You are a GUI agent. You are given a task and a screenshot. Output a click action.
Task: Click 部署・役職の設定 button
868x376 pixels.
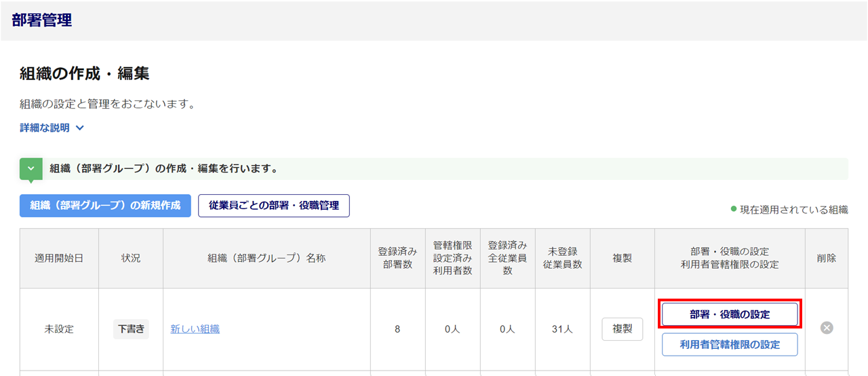coord(730,315)
